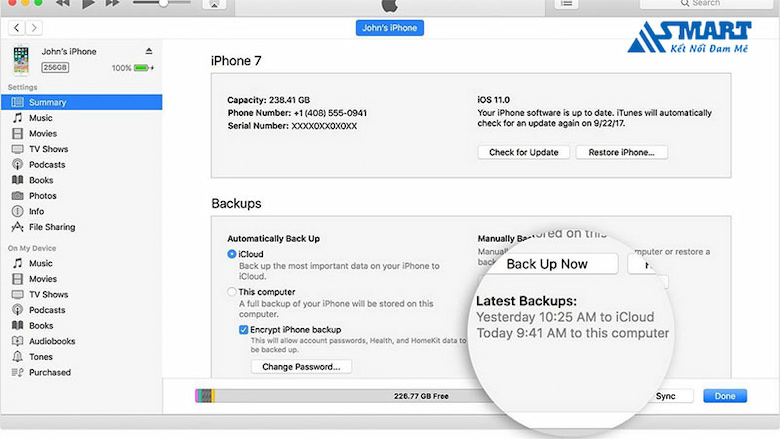The width and height of the screenshot is (780, 439).
Task: Go back with the left chevron button
Action: coord(15,28)
